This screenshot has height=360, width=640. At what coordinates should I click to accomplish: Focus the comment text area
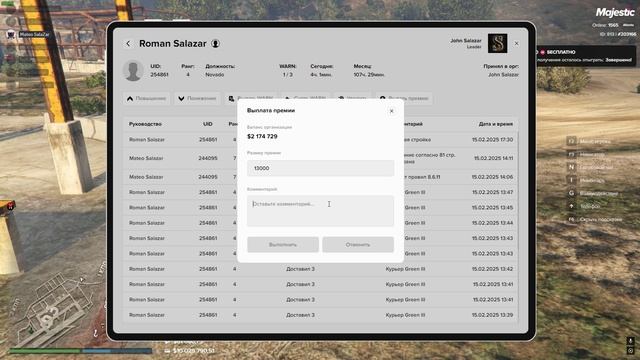click(320, 211)
